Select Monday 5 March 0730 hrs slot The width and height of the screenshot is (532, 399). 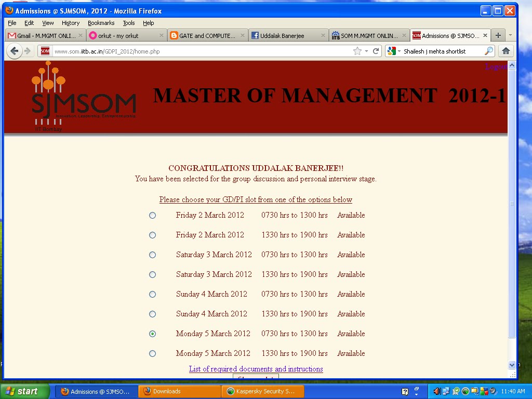[152, 334]
